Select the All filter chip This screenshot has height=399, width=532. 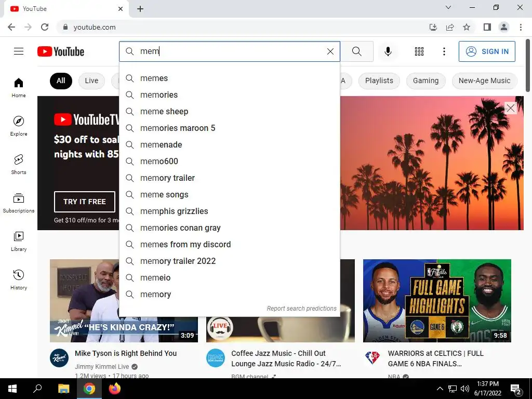(61, 81)
